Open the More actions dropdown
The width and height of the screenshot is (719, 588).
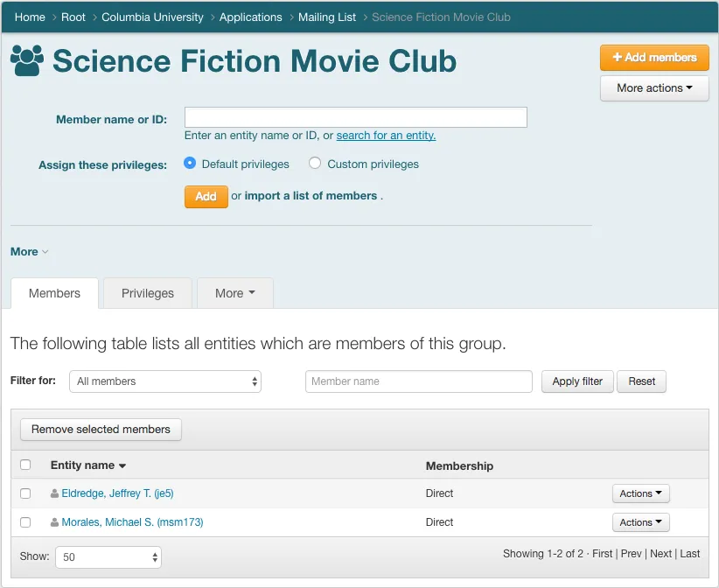pyautogui.click(x=654, y=88)
